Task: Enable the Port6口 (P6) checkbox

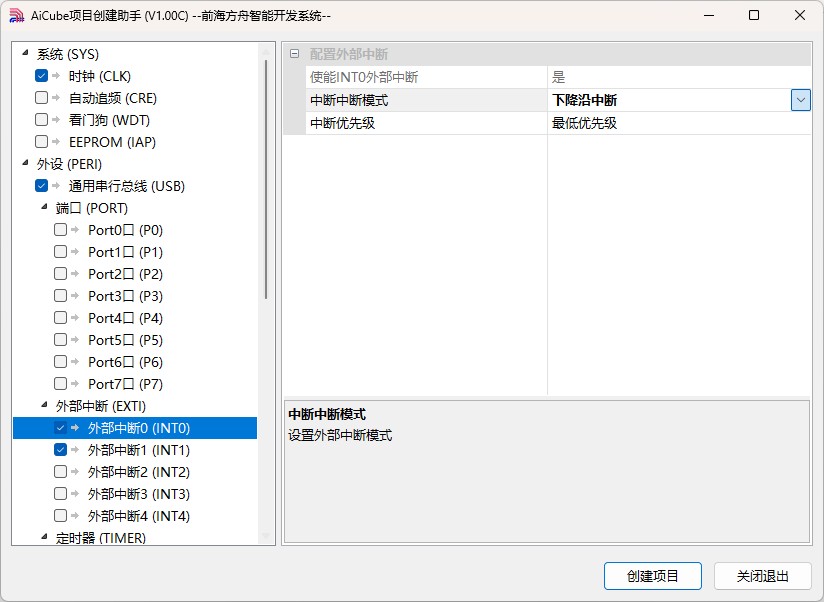Action: point(60,362)
